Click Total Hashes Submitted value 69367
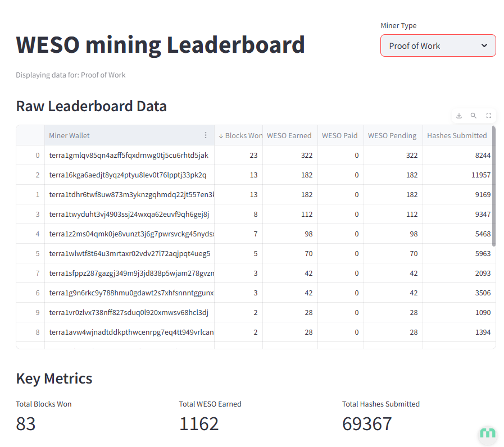The height and width of the screenshot is (447, 504). (x=367, y=423)
